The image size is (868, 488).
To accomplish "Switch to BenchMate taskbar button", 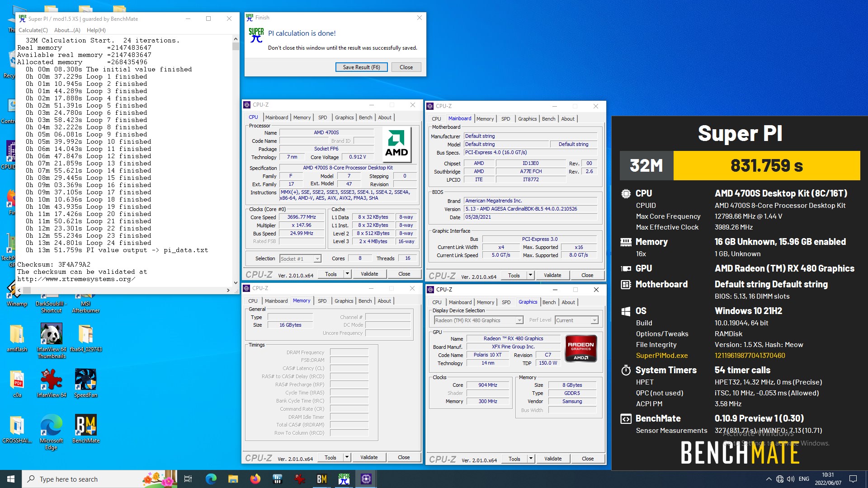I will point(321,479).
